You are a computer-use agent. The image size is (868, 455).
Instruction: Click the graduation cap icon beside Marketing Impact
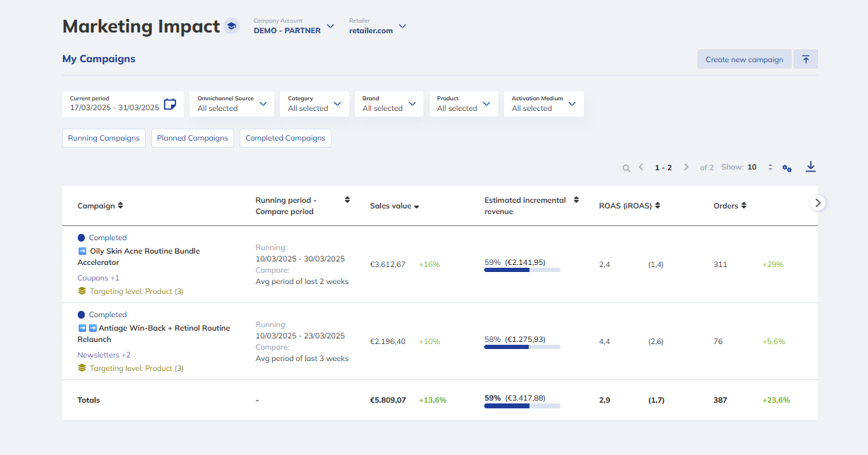click(231, 26)
